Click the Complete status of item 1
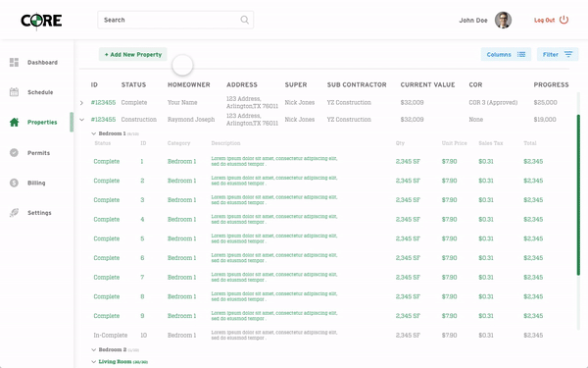This screenshot has height=368, width=588. tap(107, 162)
